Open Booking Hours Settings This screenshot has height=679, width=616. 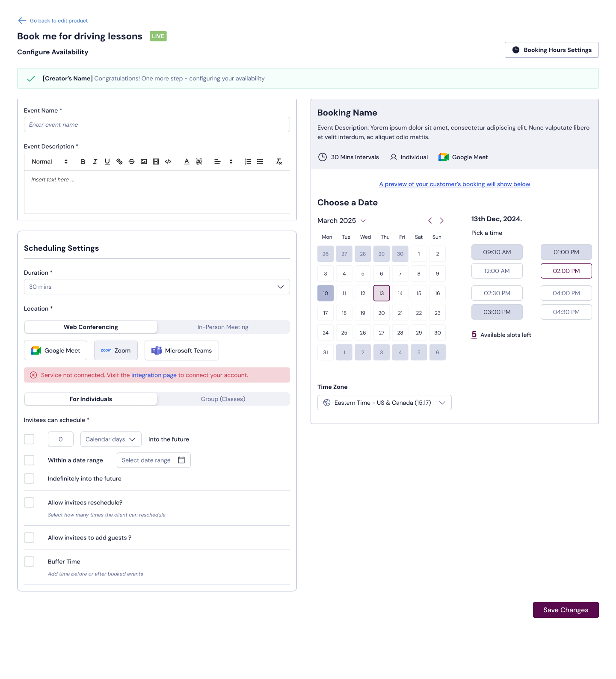pyautogui.click(x=551, y=50)
